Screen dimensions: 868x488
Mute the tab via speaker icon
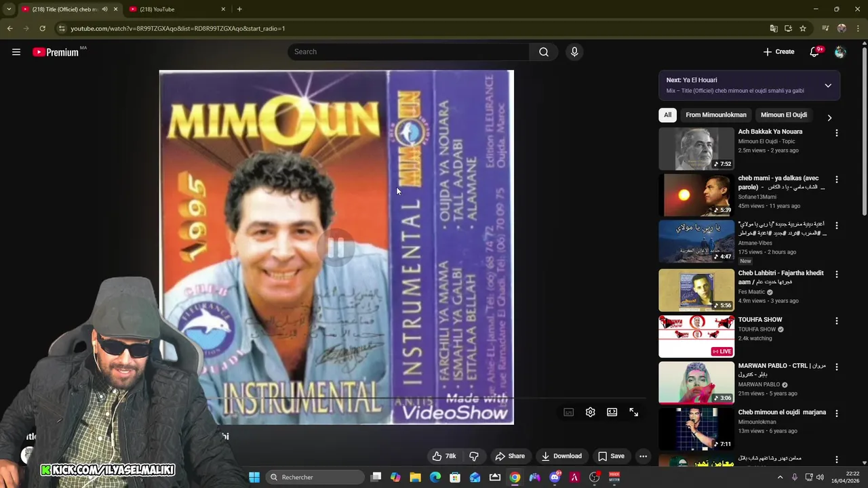tap(104, 9)
